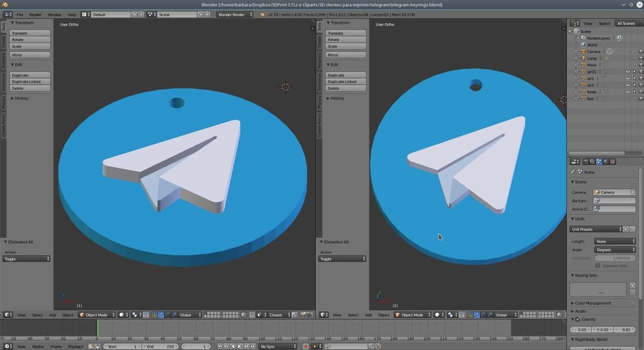Screen dimensions: 644x350
Task: Click Start frame field in timeline
Action: point(121,346)
